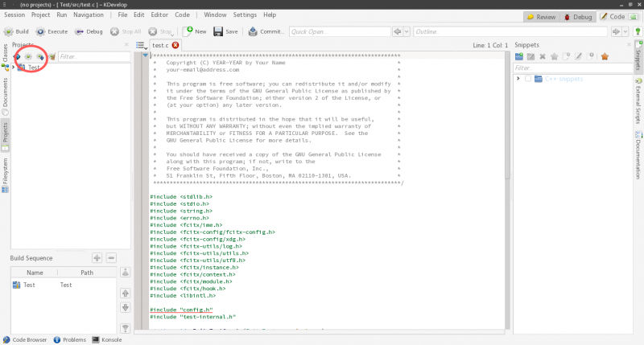
Task: Expand the Test project tree
Action: 14,68
